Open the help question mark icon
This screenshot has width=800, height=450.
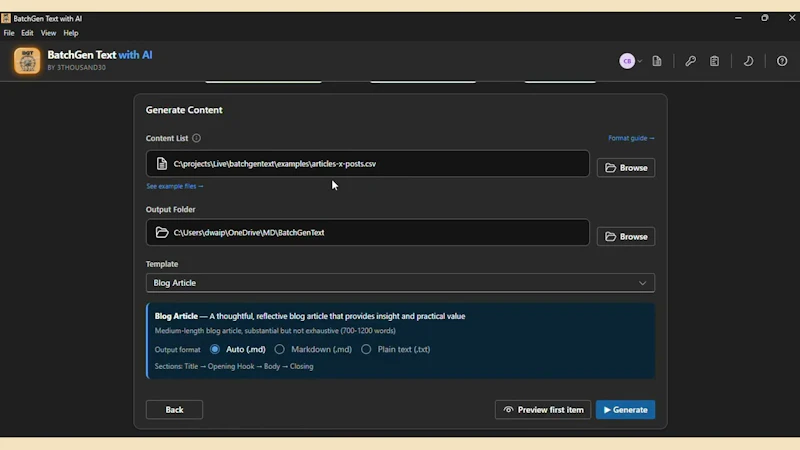(x=782, y=61)
